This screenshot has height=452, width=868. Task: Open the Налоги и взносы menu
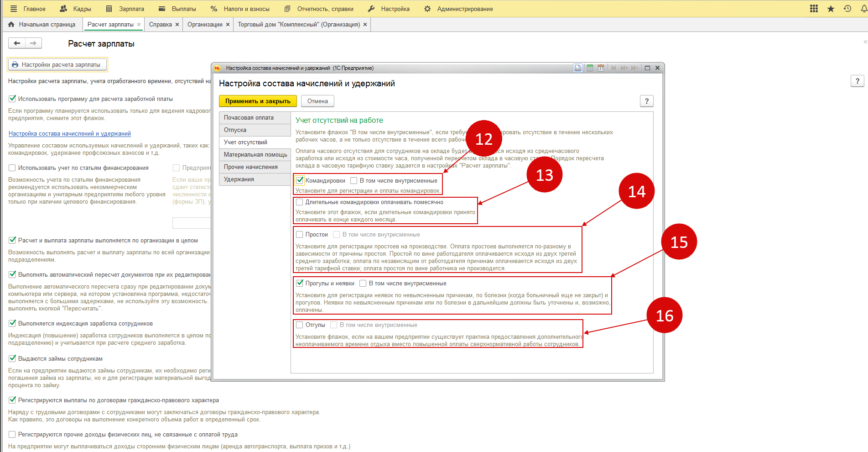coord(240,9)
